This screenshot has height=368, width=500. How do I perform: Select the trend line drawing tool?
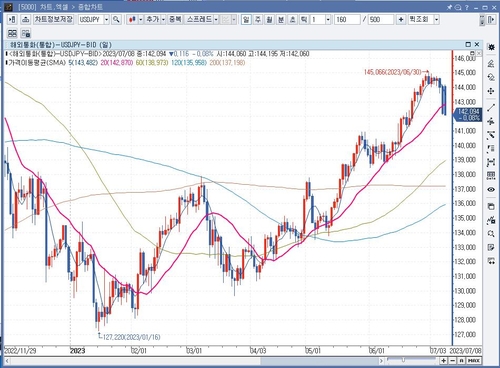click(491, 108)
